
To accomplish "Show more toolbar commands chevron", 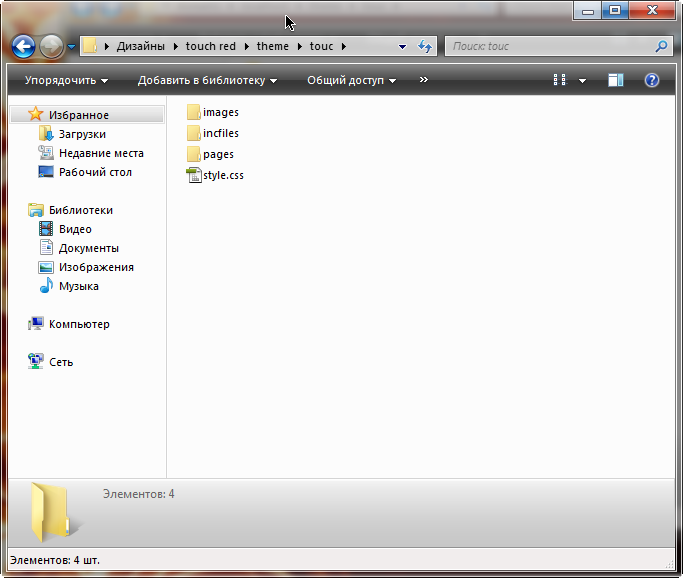I will coord(423,80).
